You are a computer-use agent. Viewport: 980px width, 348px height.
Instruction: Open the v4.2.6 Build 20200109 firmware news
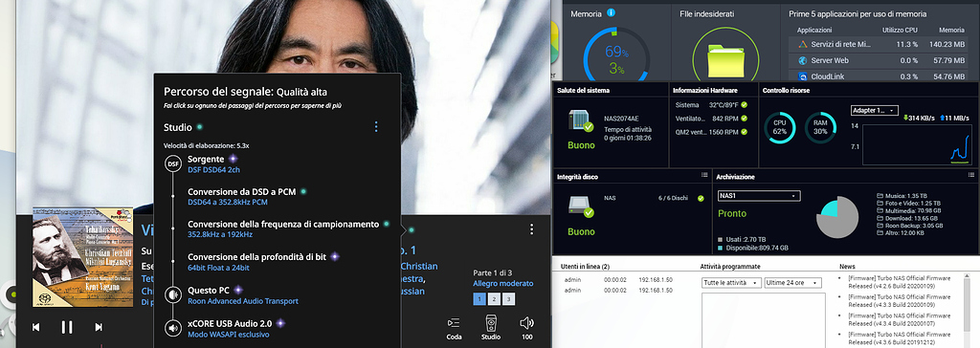[899, 282]
